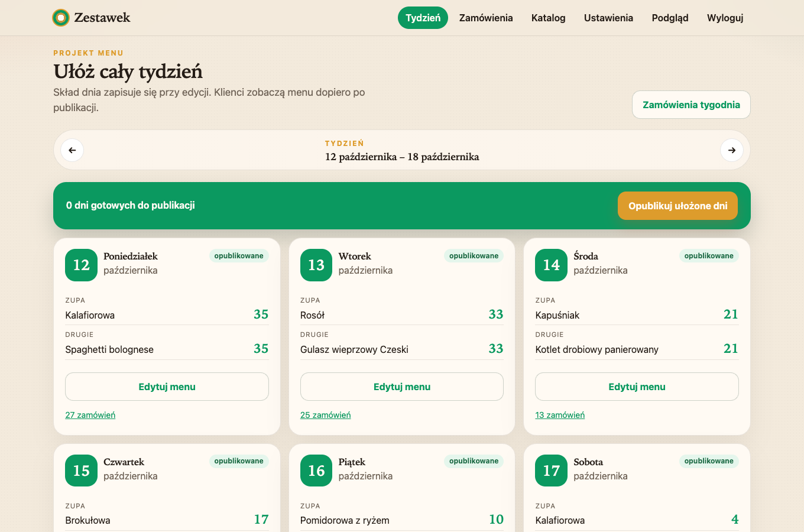Open Podgląd in the navigation
804x532 pixels.
[670, 18]
